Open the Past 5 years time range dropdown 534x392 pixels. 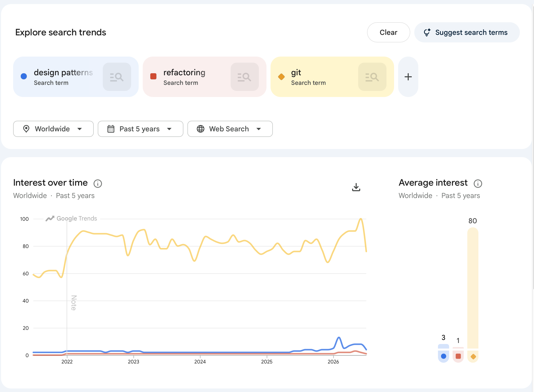pyautogui.click(x=140, y=129)
